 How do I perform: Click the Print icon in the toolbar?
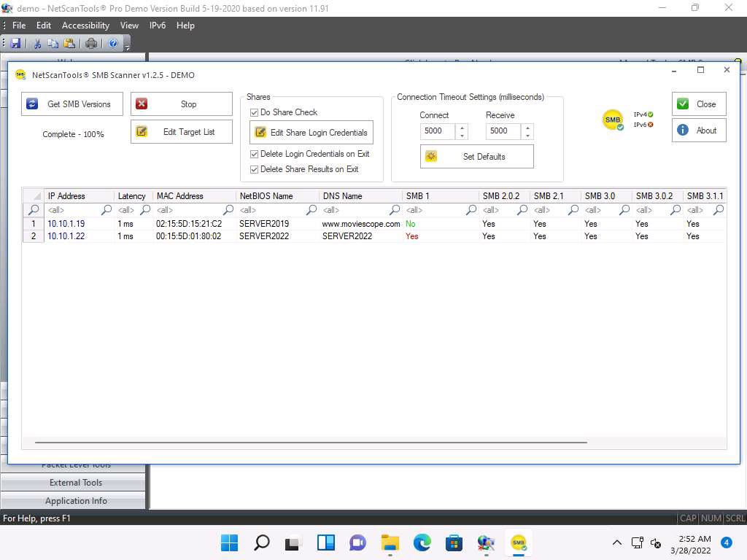[91, 44]
